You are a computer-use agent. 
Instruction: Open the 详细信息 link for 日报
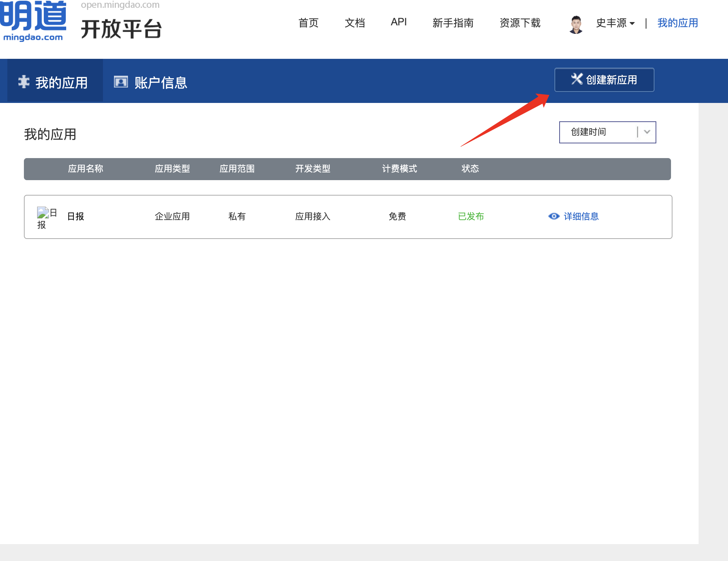(x=581, y=216)
